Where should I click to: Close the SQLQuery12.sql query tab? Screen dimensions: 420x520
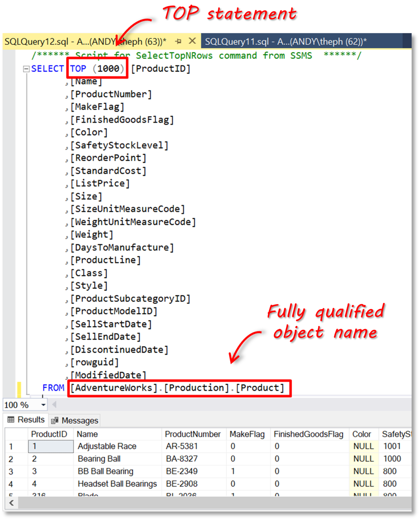pyautogui.click(x=192, y=41)
